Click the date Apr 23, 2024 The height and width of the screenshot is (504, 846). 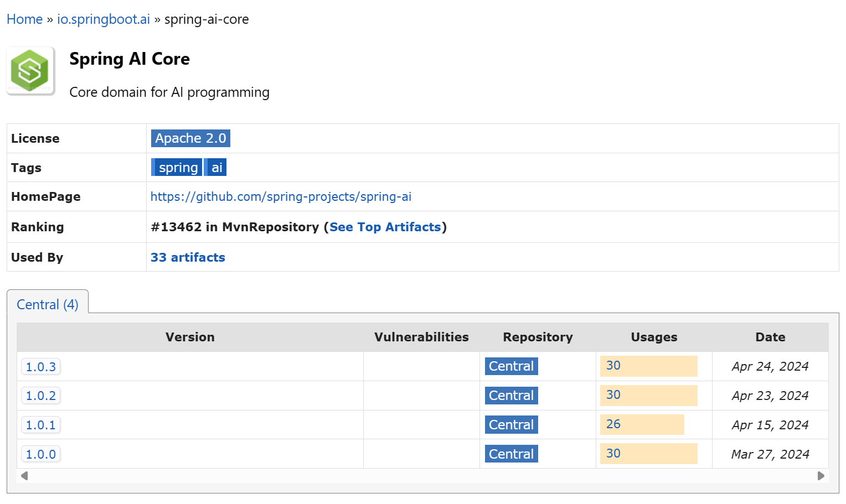point(770,396)
